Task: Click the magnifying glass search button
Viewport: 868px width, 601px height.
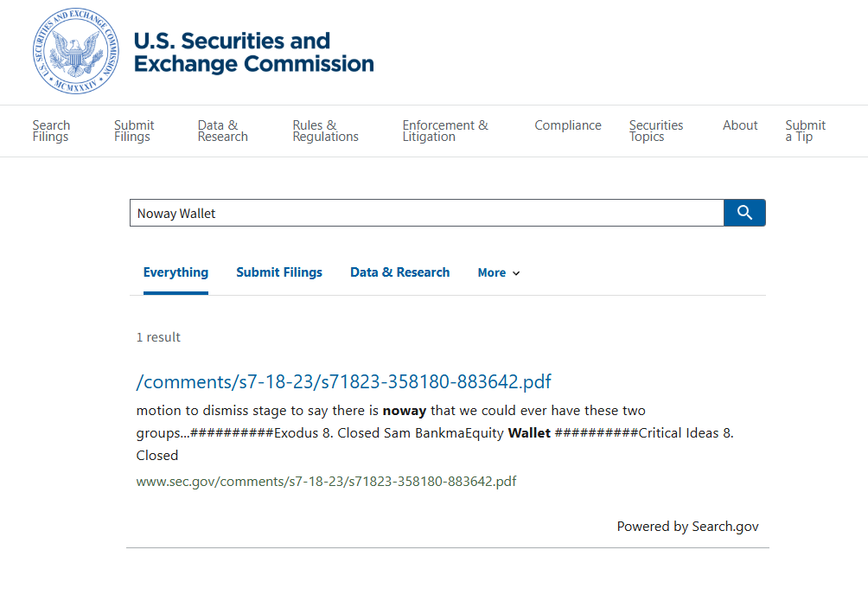Action: click(x=744, y=213)
